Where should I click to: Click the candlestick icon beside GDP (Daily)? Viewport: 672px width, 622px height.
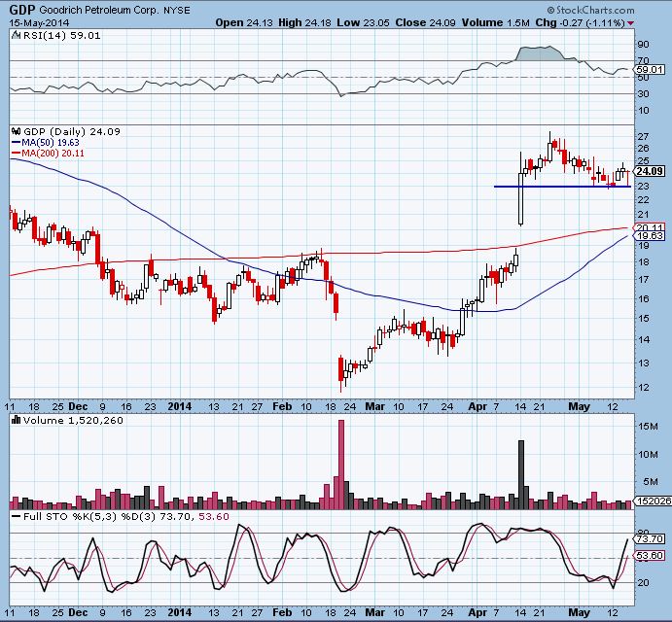pyautogui.click(x=17, y=131)
